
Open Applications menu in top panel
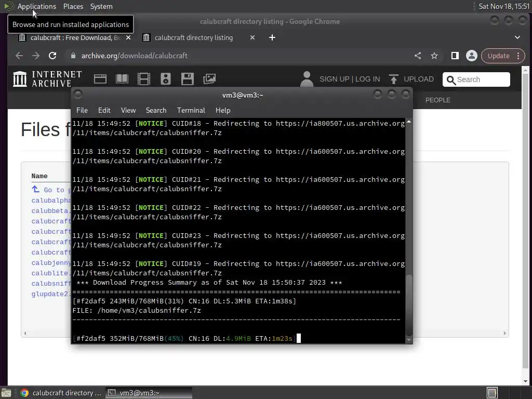click(x=37, y=6)
